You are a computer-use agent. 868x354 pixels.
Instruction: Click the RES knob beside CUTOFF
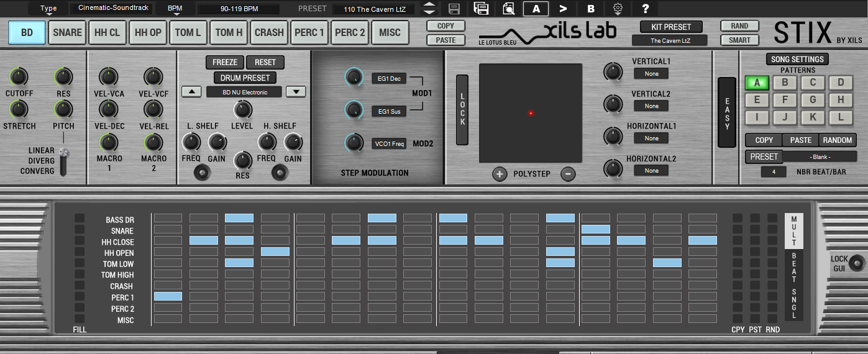point(63,77)
